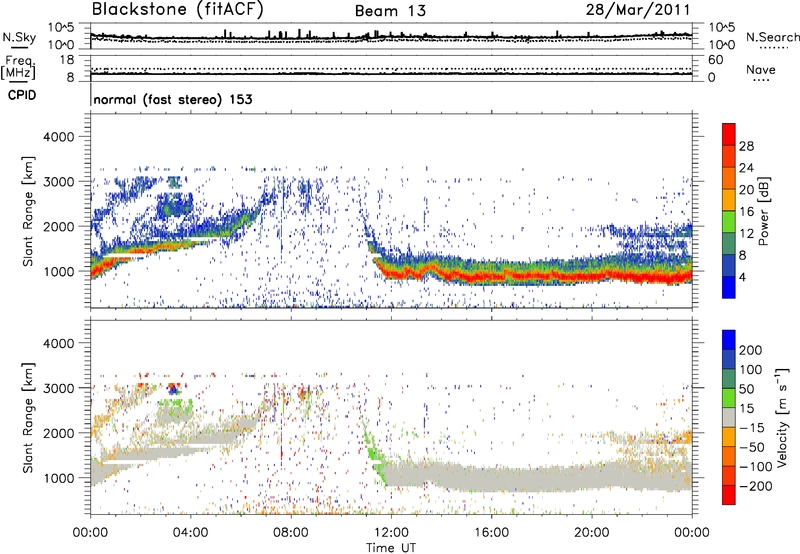Viewport: 800px width, 554px height.
Task: Select the Freq. [MHz] axis label
Action: pyautogui.click(x=18, y=68)
